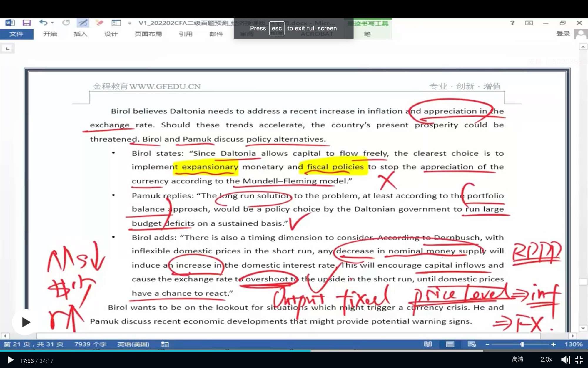The image size is (588, 368).
Task: Click horizontal scrollbar right arrow
Action: 572,336
